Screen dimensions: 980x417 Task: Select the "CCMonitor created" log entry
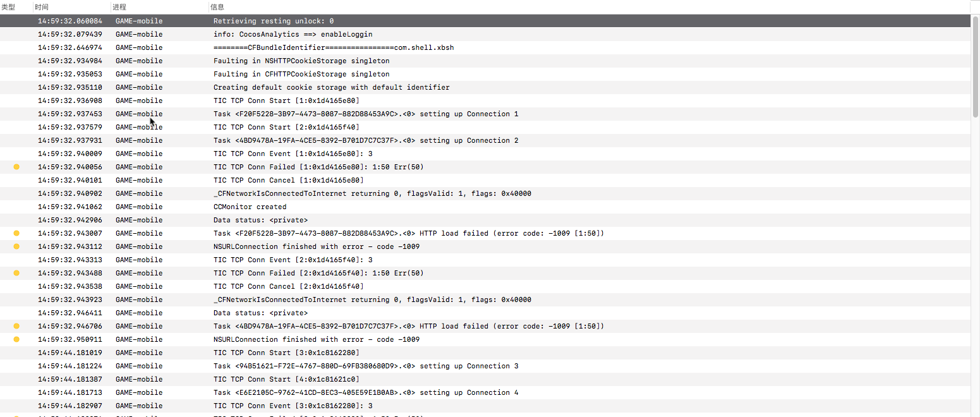pyautogui.click(x=250, y=207)
